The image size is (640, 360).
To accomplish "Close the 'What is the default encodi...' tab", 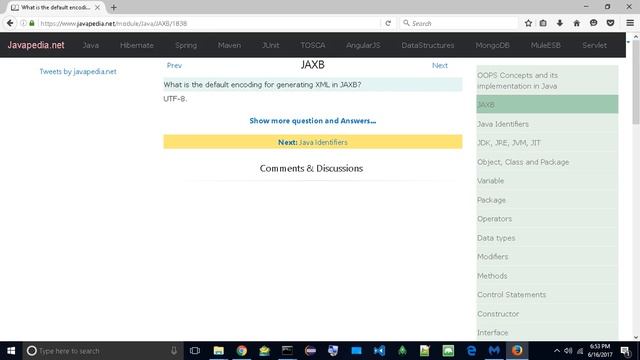I will click(97, 7).
